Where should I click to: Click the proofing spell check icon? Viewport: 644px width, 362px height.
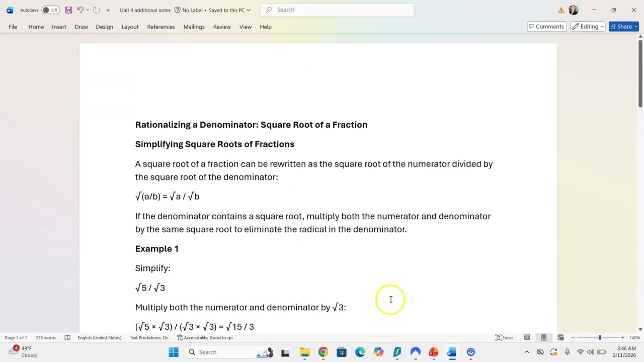click(x=67, y=337)
